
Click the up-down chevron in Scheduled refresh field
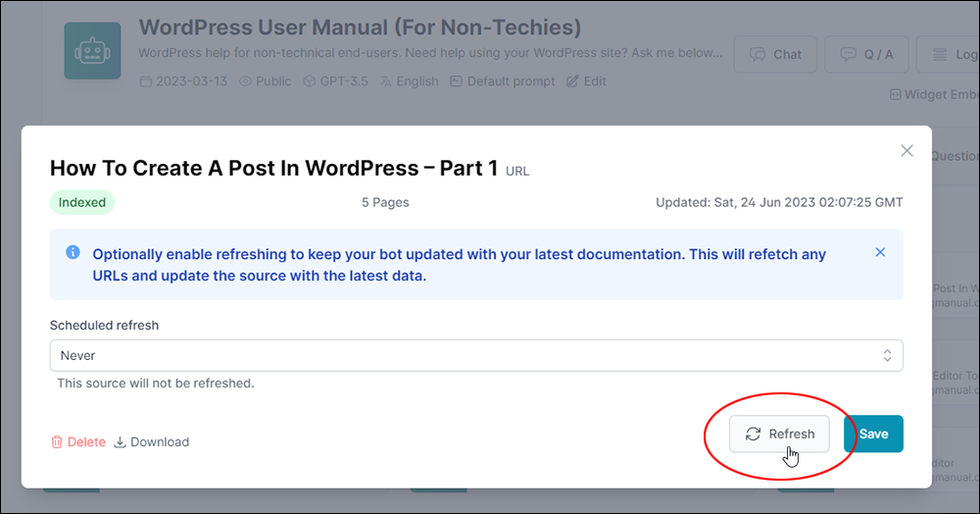click(x=887, y=355)
